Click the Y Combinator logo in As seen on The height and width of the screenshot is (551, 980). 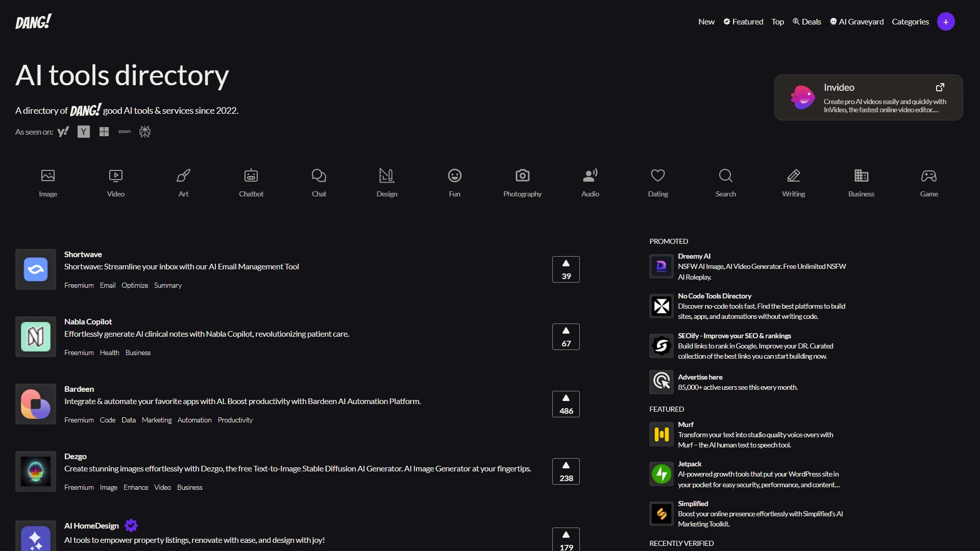(x=84, y=132)
